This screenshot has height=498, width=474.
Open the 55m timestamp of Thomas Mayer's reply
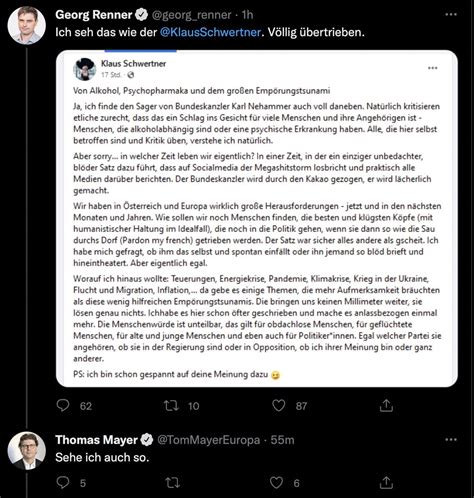[x=282, y=440]
